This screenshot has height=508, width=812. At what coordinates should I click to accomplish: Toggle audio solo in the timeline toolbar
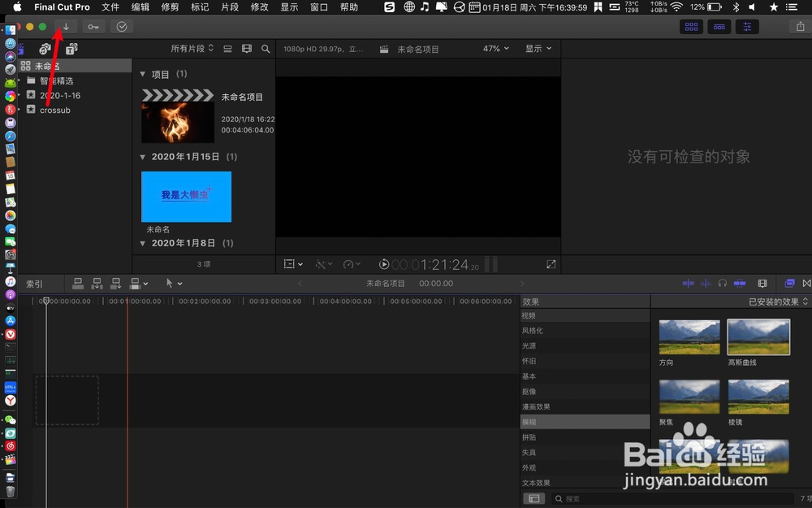721,283
